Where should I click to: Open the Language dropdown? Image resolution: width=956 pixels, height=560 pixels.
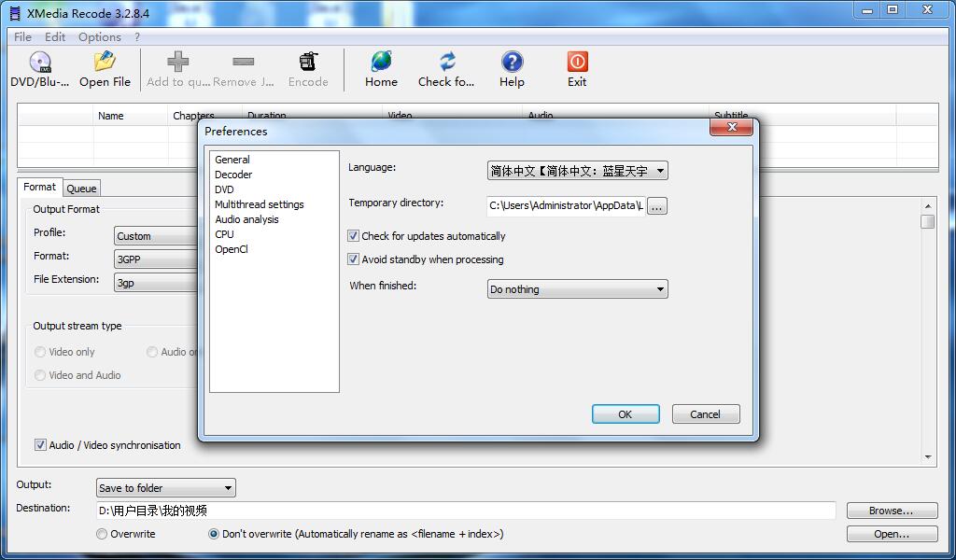tap(577, 171)
